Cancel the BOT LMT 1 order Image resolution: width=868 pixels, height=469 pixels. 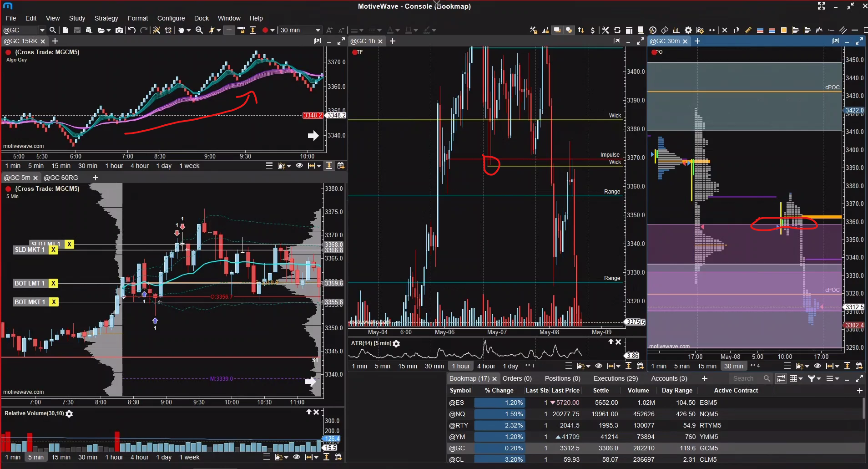tap(54, 283)
